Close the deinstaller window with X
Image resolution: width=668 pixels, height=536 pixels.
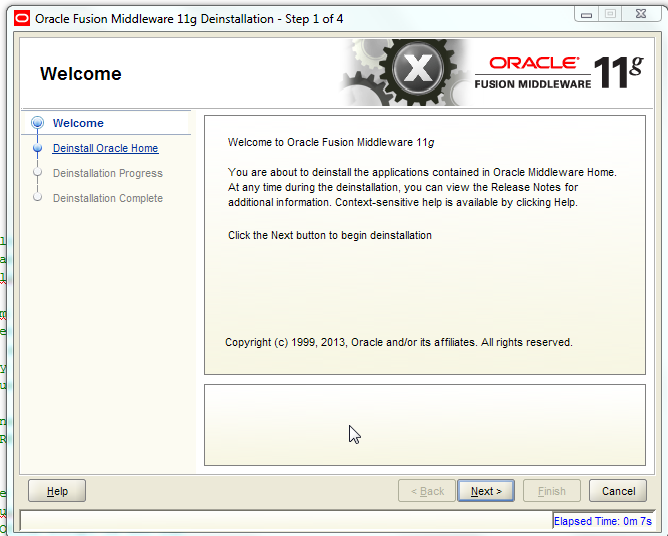click(641, 14)
